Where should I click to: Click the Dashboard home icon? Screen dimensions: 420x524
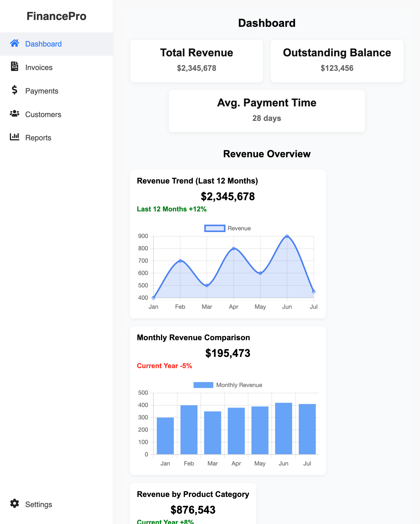[x=14, y=43]
